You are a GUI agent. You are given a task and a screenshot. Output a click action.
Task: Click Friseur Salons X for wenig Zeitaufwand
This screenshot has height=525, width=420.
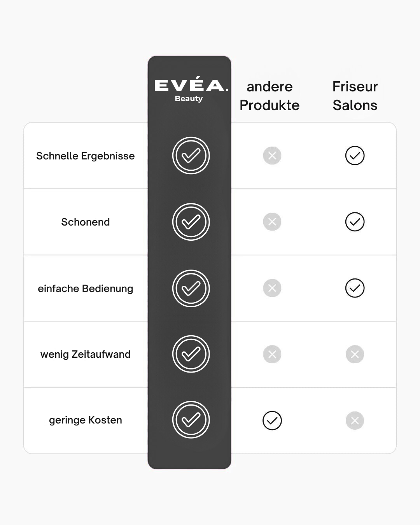coord(355,354)
